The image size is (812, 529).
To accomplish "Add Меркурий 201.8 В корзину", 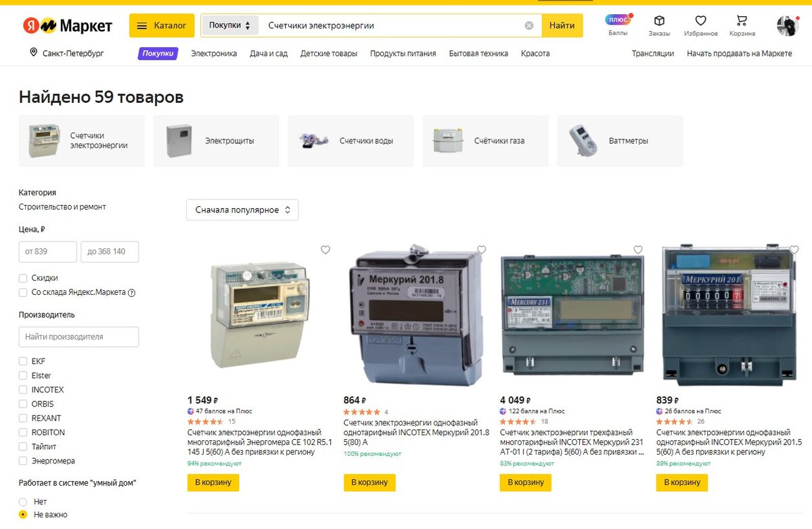I will pyautogui.click(x=369, y=482).
